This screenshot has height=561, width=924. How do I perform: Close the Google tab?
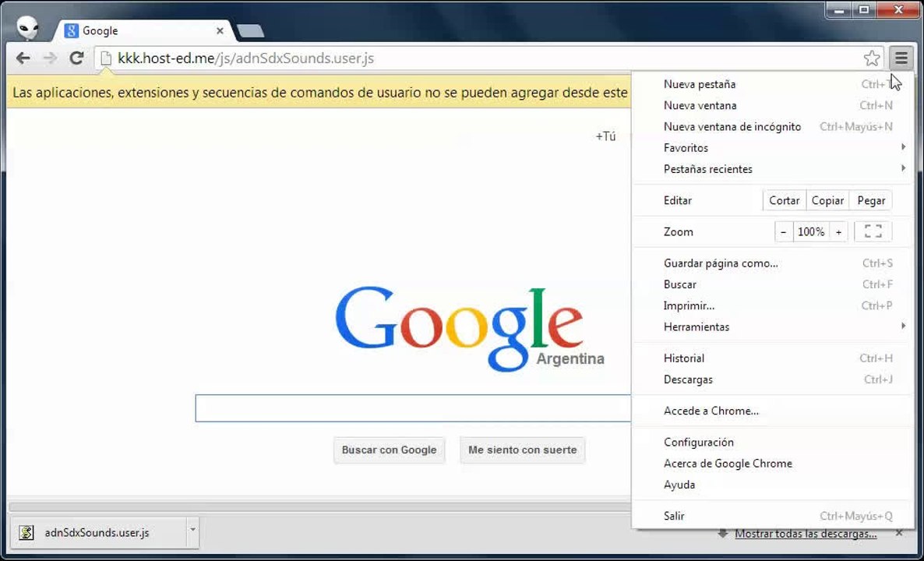[x=220, y=30]
